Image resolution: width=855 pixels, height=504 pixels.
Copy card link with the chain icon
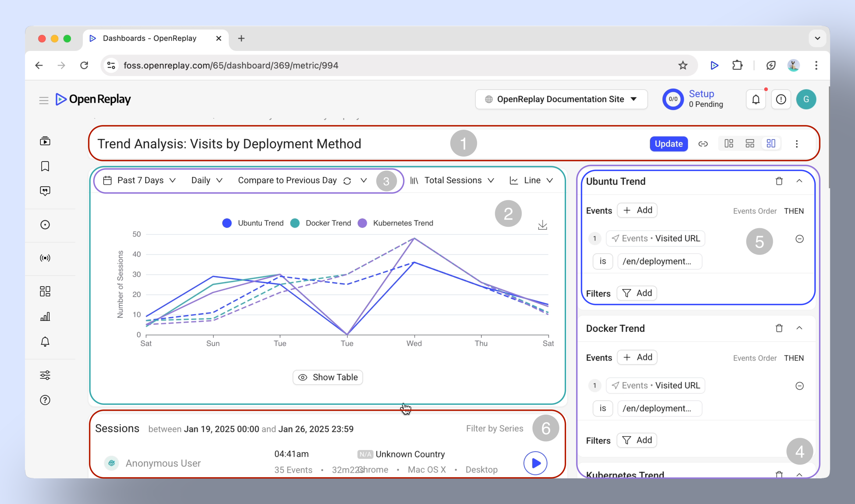coord(703,144)
